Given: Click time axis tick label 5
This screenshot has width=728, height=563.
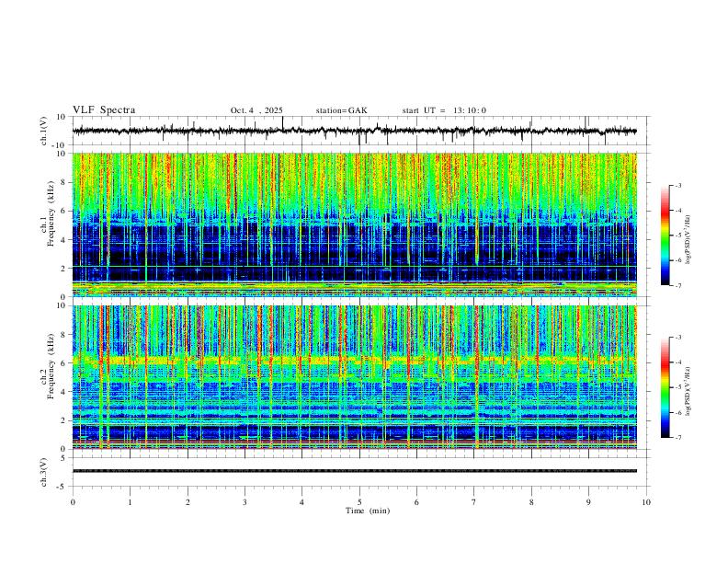Looking at the screenshot, I should (x=359, y=502).
